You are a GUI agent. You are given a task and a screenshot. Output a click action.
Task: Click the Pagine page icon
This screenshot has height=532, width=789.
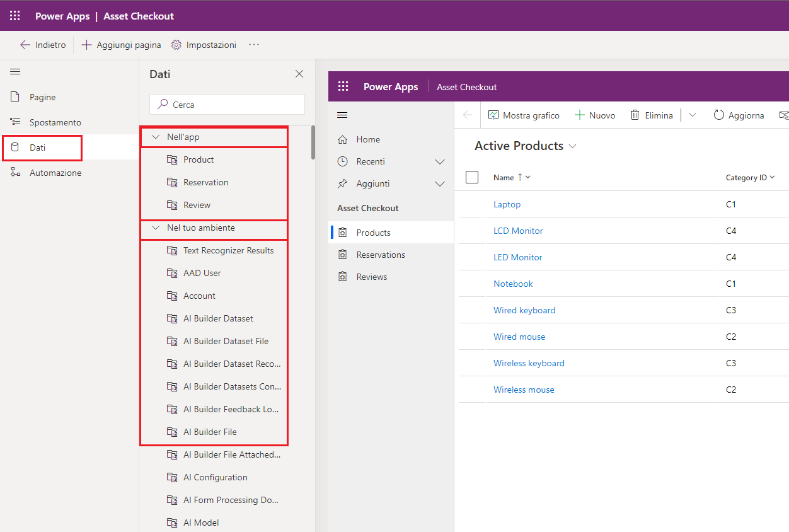point(15,97)
